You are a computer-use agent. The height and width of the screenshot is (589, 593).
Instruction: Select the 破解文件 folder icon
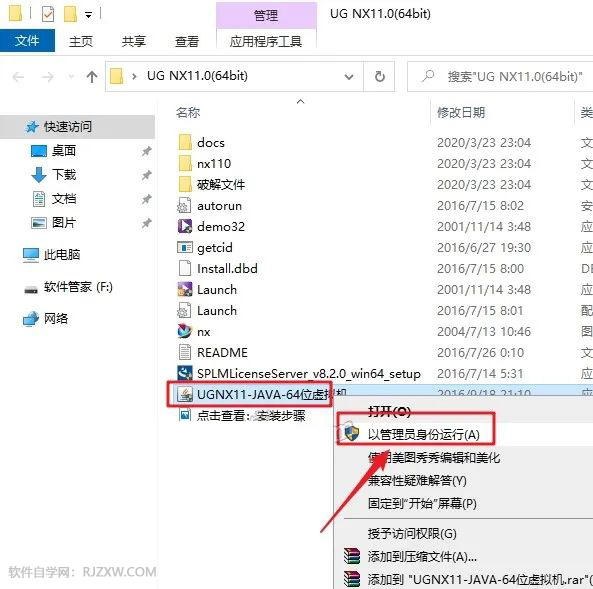[185, 185]
